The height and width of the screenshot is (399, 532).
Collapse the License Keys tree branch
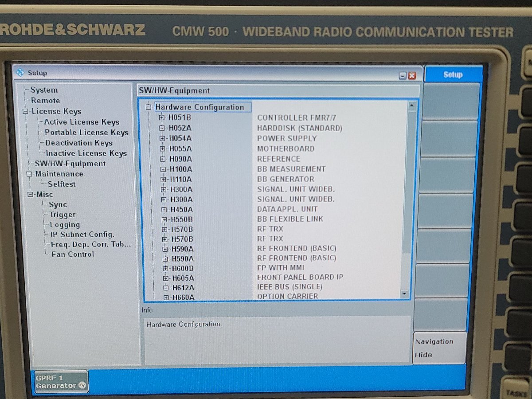[x=26, y=111]
